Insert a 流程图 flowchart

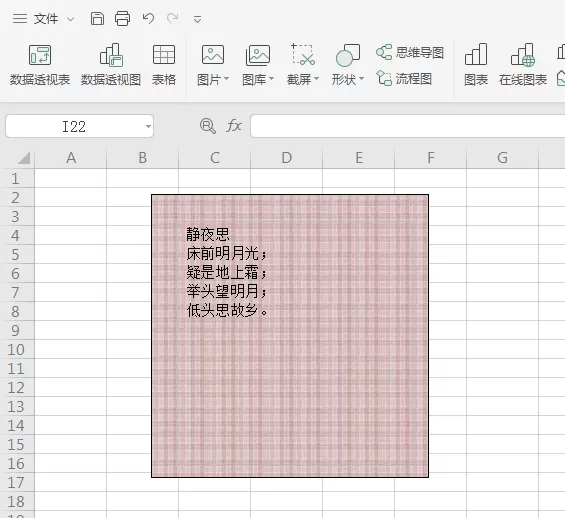404,79
